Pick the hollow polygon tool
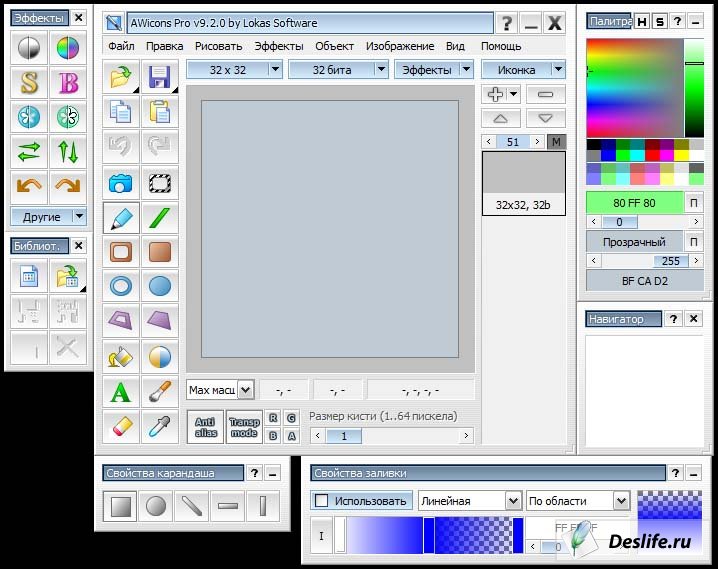Image resolution: width=718 pixels, height=569 pixels. [121, 320]
